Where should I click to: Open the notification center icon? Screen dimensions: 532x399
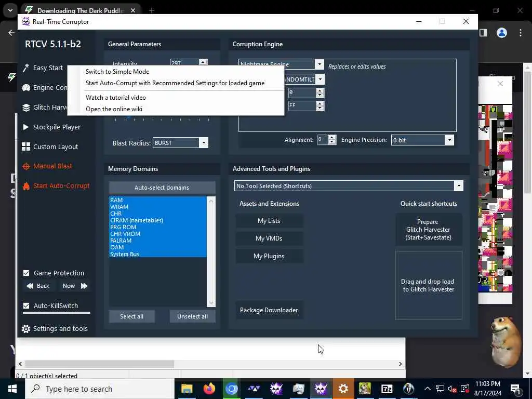515,389
